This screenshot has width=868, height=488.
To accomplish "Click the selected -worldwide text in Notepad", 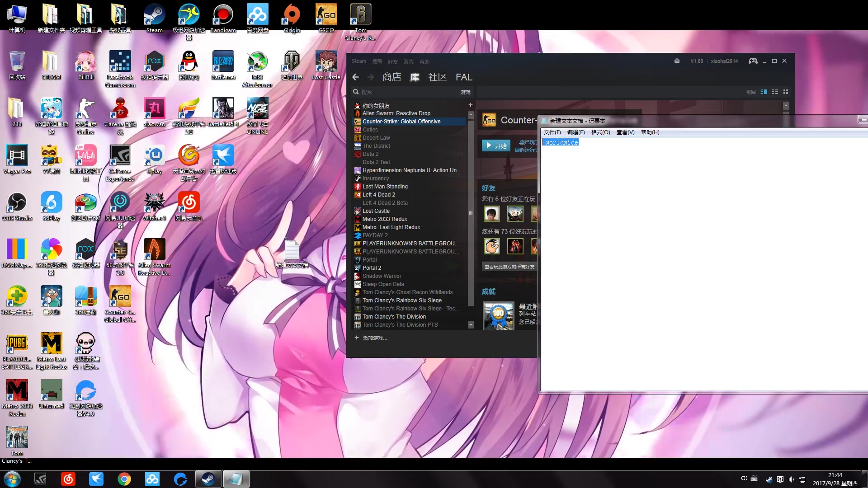I will tap(560, 142).
